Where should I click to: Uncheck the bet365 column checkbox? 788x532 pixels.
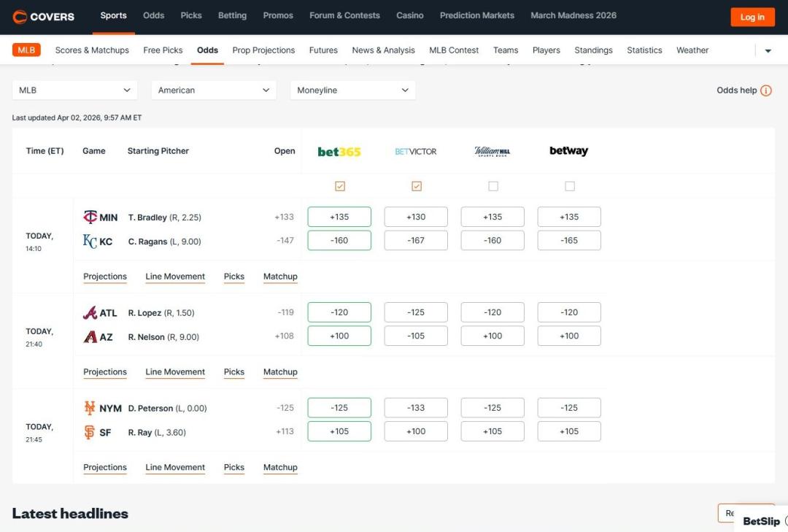(339, 186)
